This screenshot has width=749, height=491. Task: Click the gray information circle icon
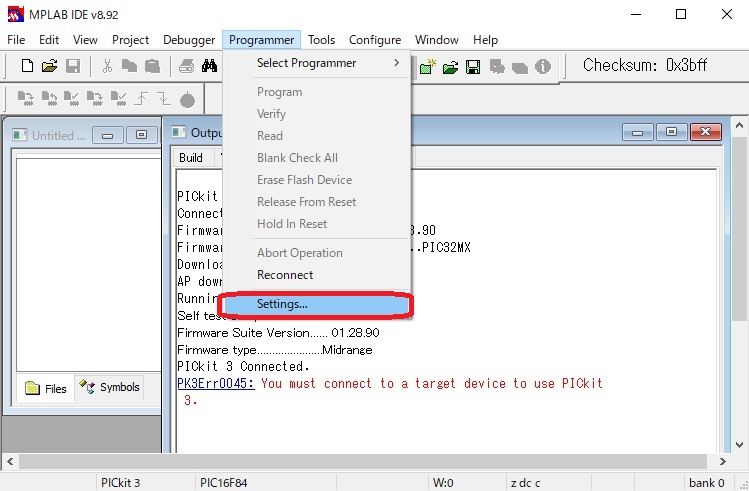click(x=543, y=66)
